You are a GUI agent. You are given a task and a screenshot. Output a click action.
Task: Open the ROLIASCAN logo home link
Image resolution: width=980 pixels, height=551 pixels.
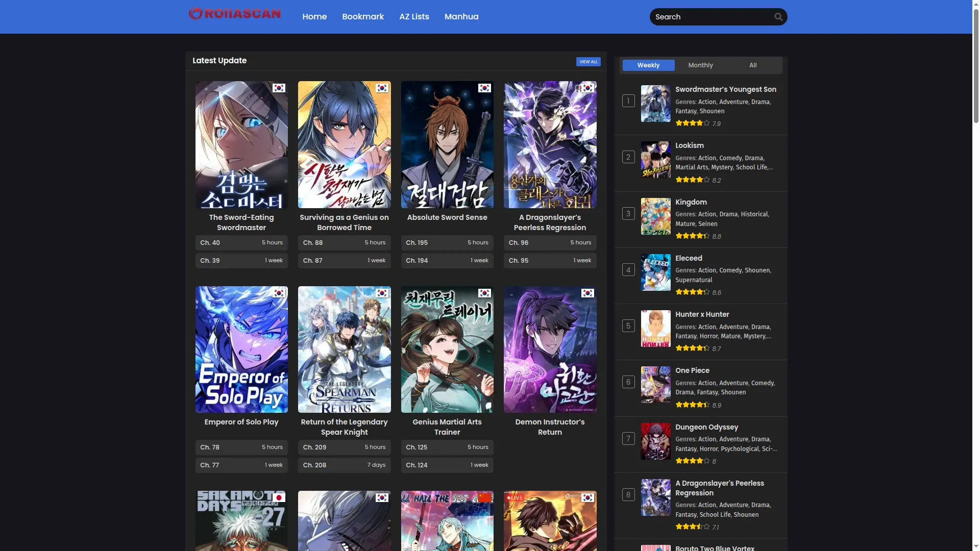[235, 14]
